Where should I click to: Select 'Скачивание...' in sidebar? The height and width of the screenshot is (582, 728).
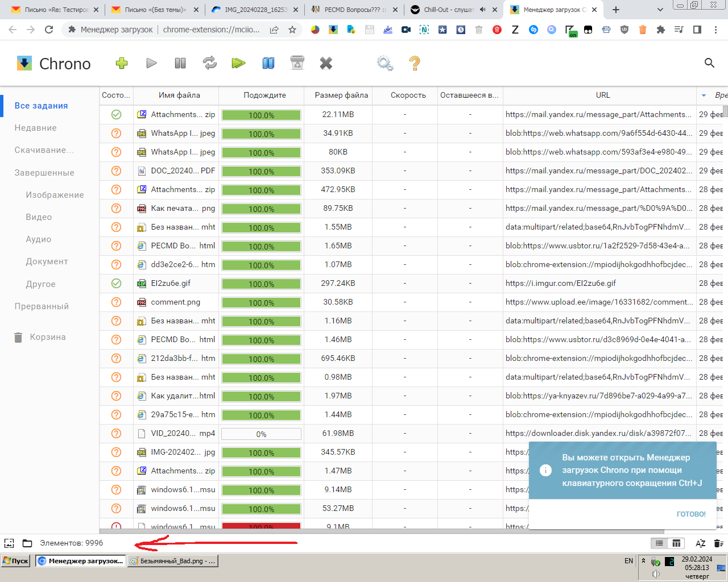click(44, 150)
